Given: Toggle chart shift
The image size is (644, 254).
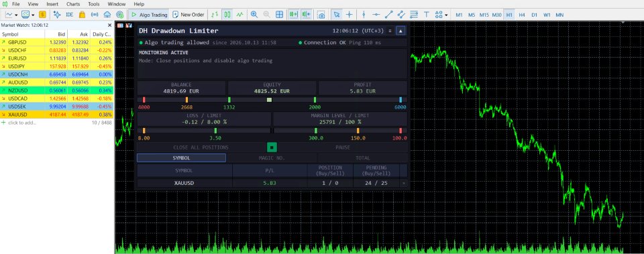Looking at the screenshot, I should 307,15.
